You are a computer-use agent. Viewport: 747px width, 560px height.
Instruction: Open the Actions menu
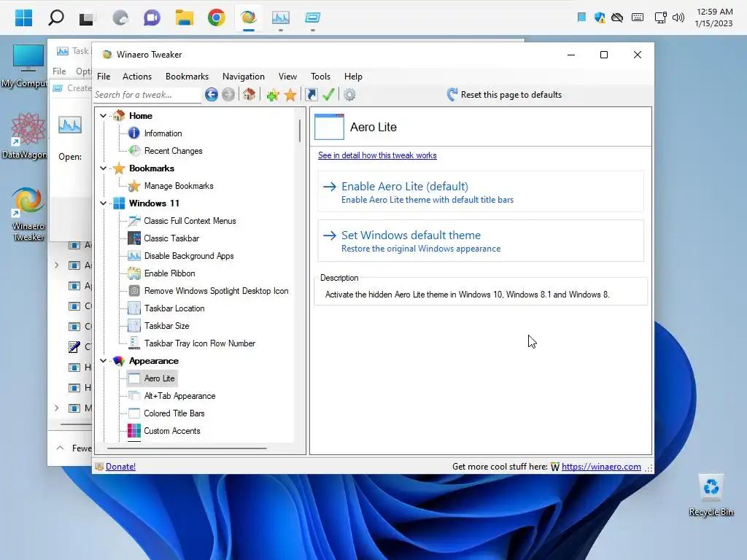click(x=137, y=77)
